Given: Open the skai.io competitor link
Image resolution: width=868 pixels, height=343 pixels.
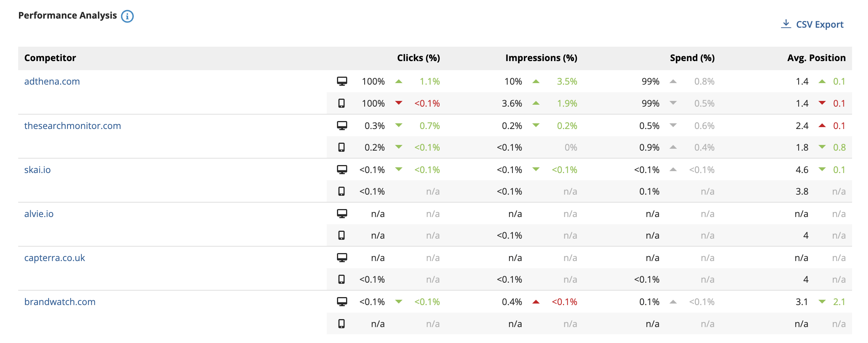Looking at the screenshot, I should [x=38, y=170].
